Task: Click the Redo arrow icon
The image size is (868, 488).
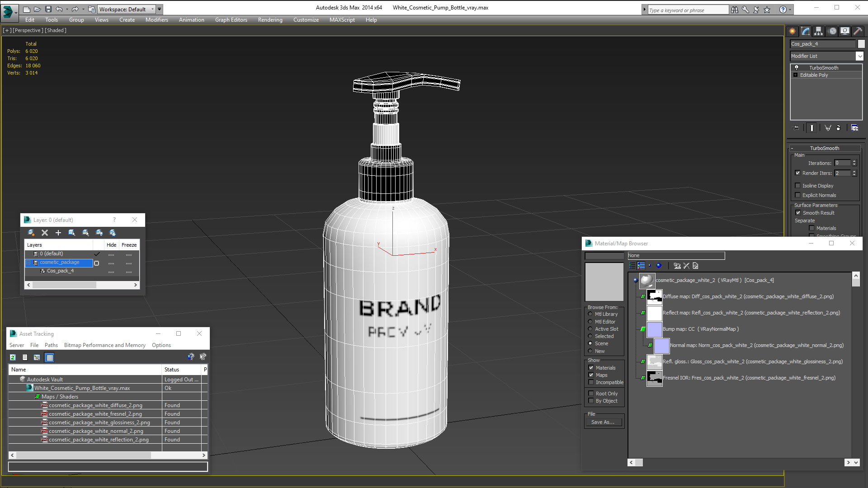Action: coord(75,9)
